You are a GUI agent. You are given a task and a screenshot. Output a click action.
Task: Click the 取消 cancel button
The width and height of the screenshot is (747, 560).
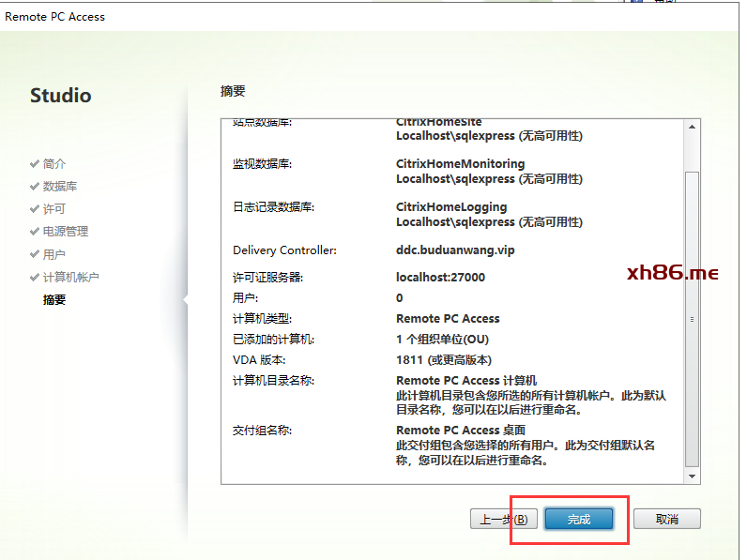point(667,519)
